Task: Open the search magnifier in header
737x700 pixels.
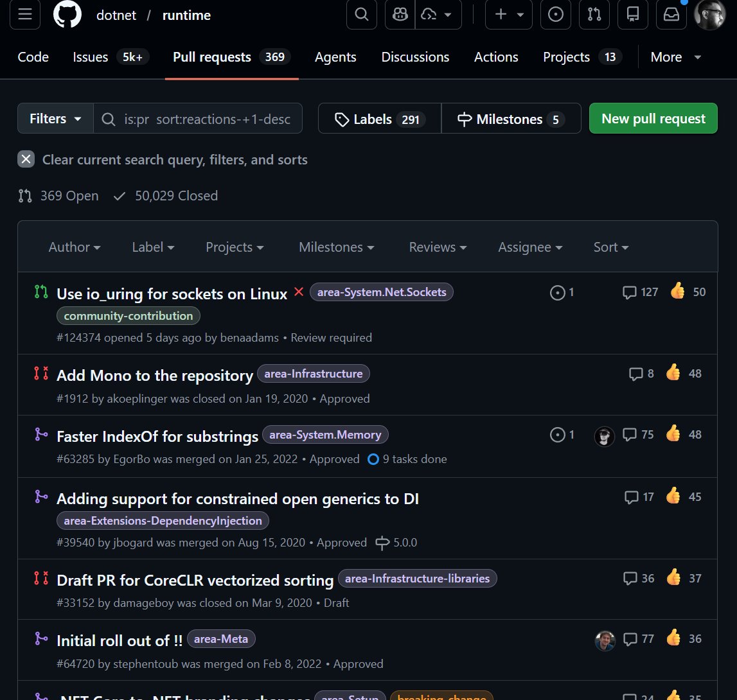Action: click(362, 15)
